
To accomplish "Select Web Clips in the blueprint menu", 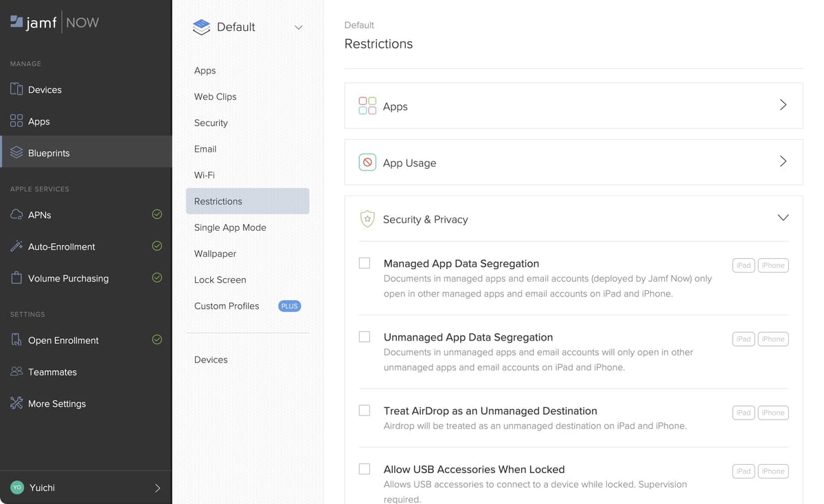I will pos(247,97).
